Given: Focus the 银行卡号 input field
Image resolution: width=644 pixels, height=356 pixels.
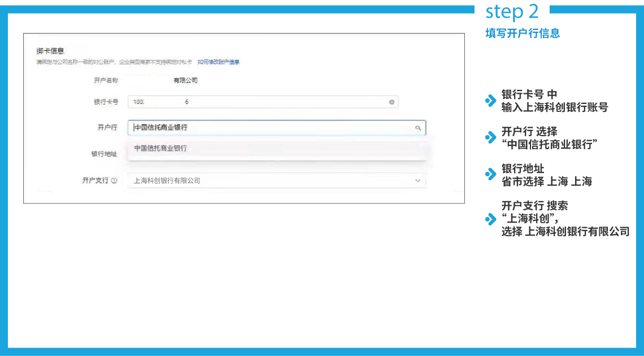Looking at the screenshot, I should click(x=263, y=102).
